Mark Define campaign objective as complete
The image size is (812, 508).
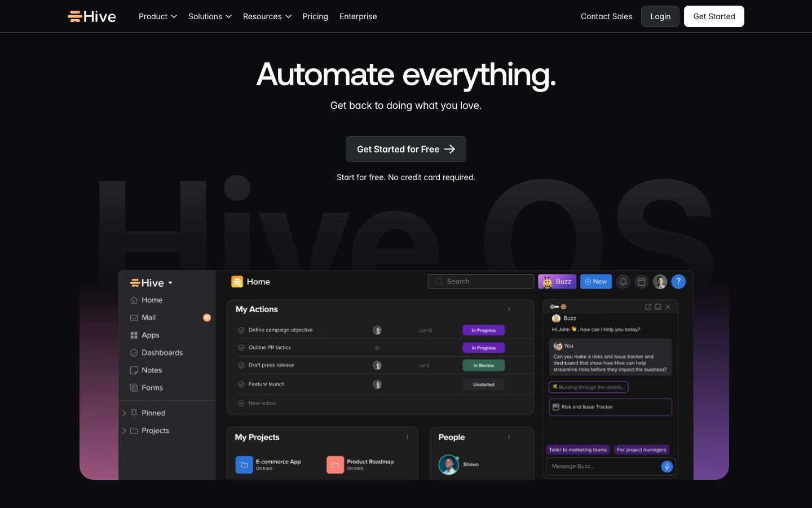coord(241,330)
